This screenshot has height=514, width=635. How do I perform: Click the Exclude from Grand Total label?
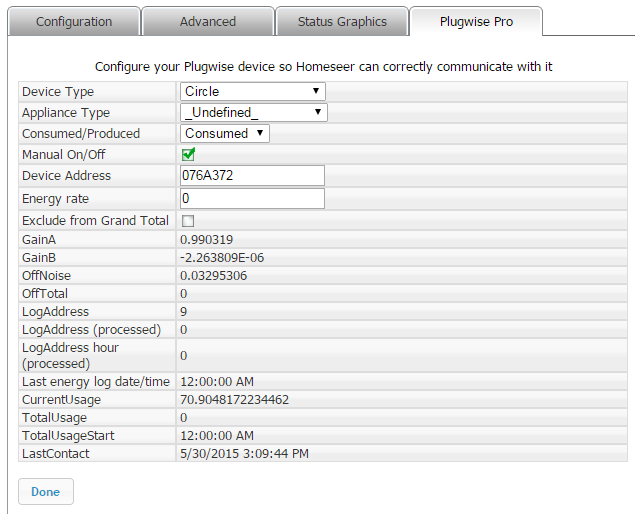[x=95, y=221]
